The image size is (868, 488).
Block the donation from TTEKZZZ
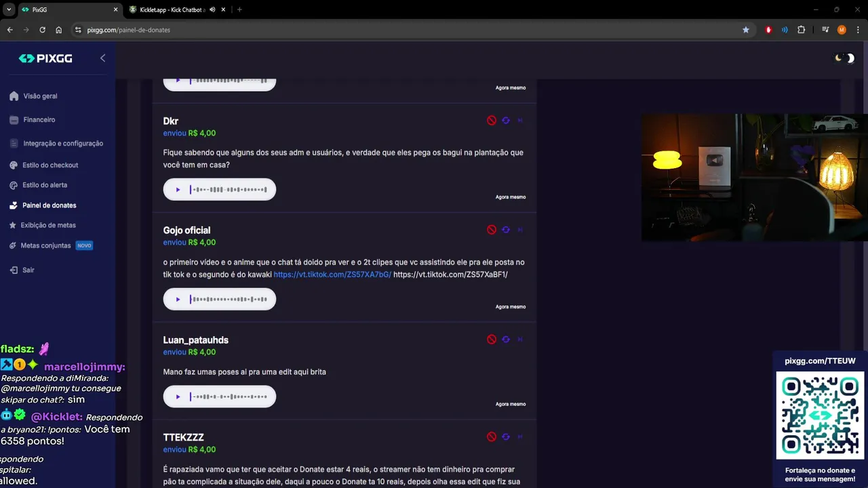point(492,436)
